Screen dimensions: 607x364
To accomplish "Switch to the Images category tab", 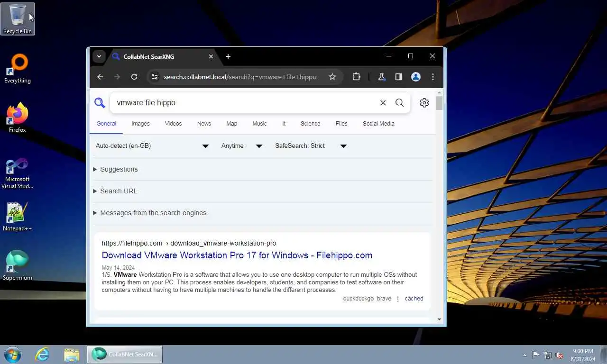I will point(140,124).
